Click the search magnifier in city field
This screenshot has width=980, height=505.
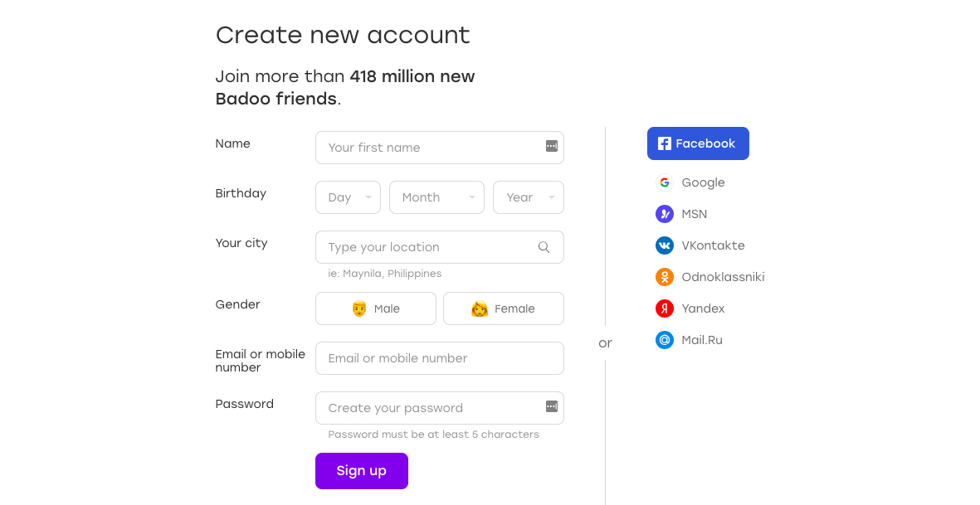(544, 247)
